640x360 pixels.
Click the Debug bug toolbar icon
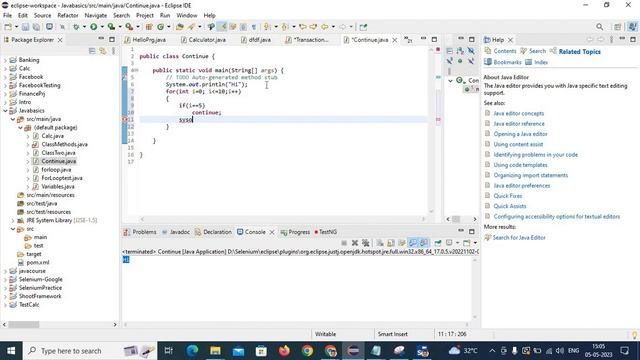tap(76, 27)
